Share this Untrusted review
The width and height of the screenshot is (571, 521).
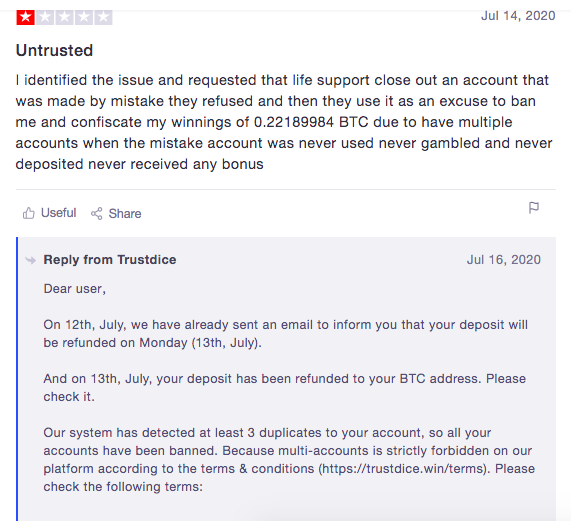[x=116, y=213]
